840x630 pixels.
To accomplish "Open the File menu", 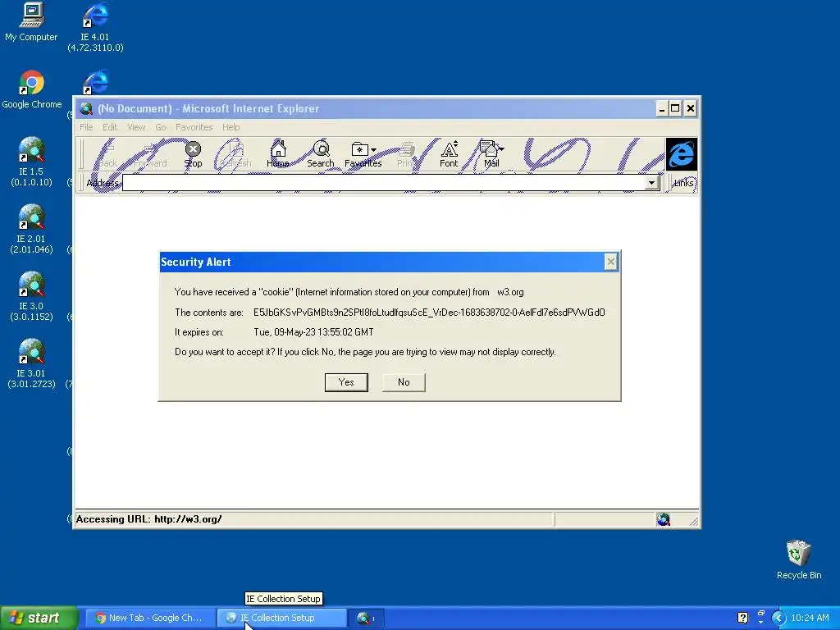I will [86, 127].
